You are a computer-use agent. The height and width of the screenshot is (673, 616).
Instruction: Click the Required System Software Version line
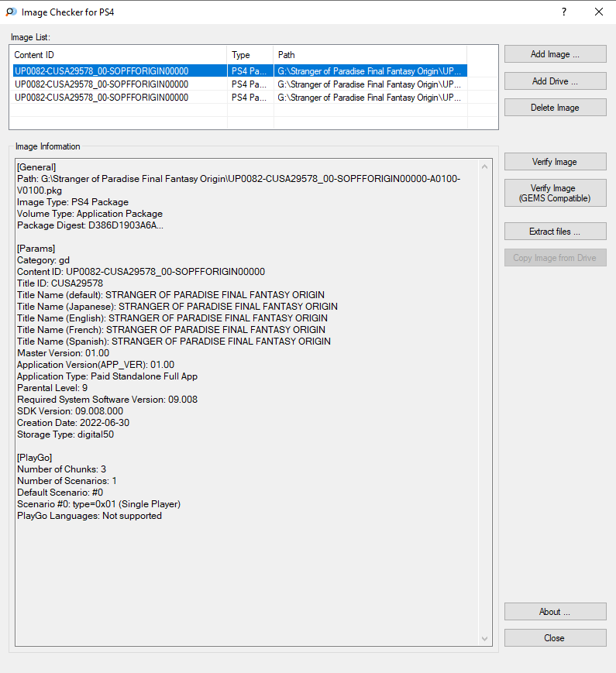point(108,399)
